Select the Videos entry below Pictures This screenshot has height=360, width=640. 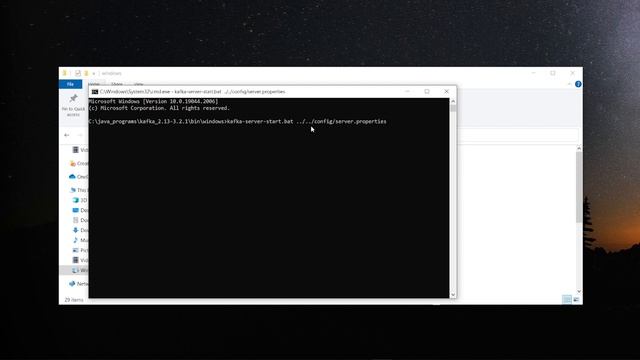click(80, 260)
